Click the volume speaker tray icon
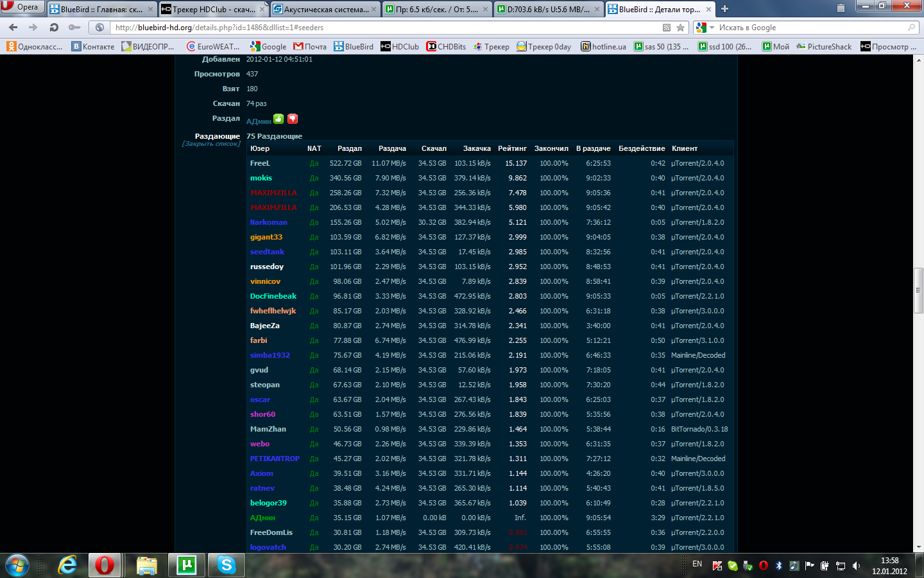This screenshot has width=924, height=578. click(x=856, y=566)
